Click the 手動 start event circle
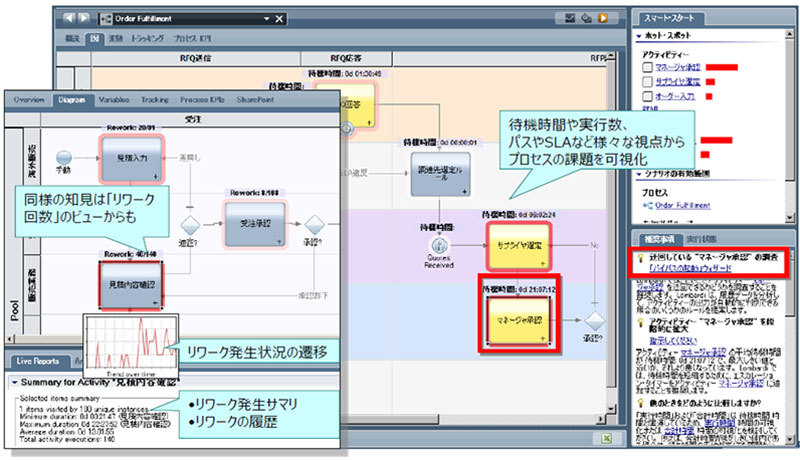The image size is (800, 460). click(x=63, y=158)
